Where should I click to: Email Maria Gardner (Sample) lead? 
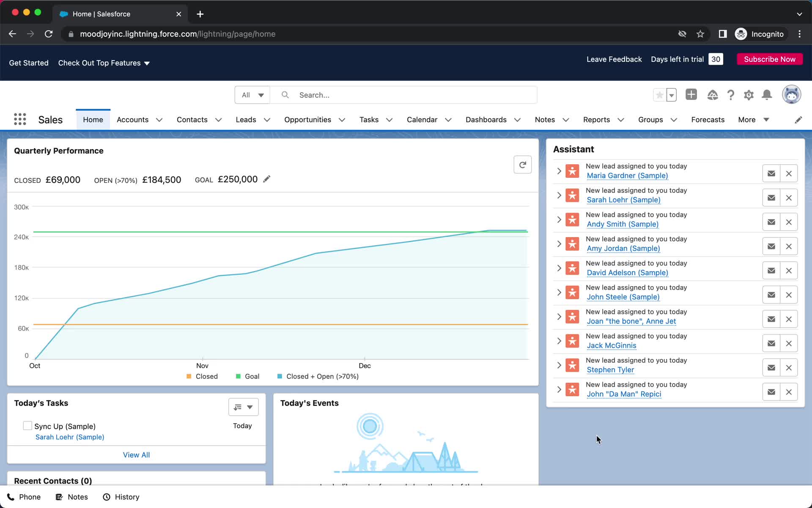tap(771, 174)
